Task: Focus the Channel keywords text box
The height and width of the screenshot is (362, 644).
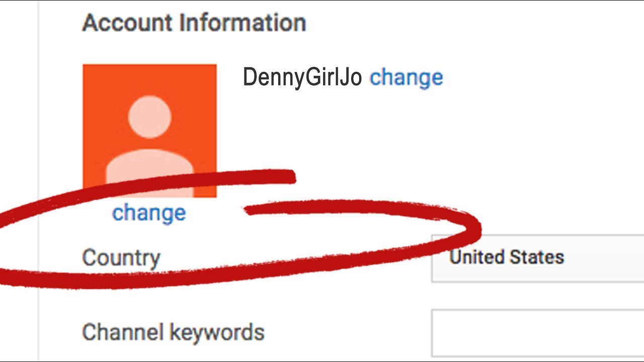Action: coord(537,333)
